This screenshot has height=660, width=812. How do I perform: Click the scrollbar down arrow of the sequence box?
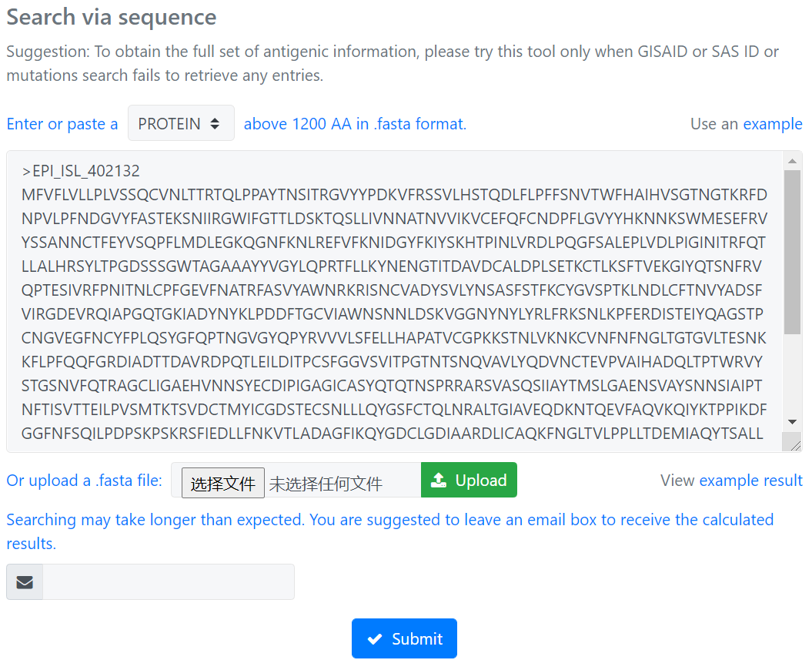coord(792,422)
